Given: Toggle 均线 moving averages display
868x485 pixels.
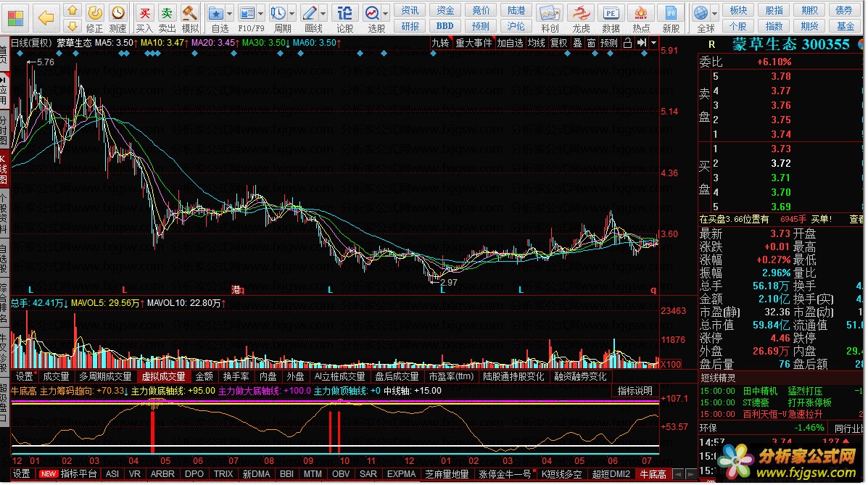Looking at the screenshot, I should click(537, 43).
